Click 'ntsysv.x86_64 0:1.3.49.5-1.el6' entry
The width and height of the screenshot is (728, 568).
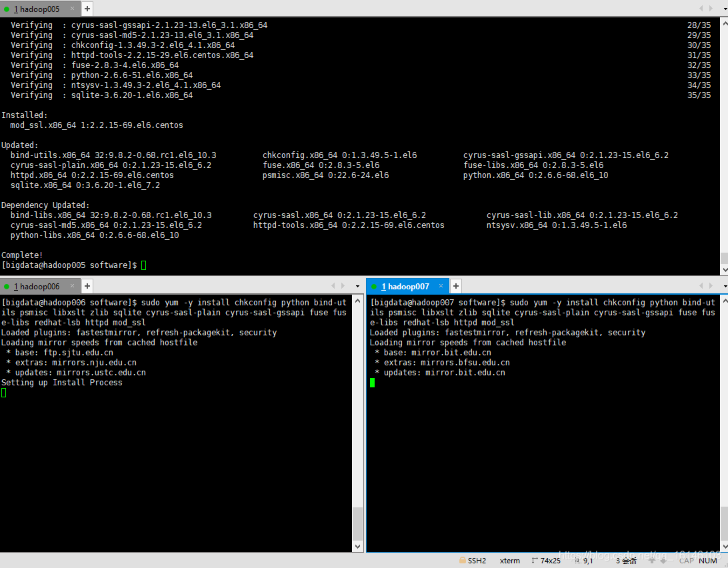click(x=556, y=225)
